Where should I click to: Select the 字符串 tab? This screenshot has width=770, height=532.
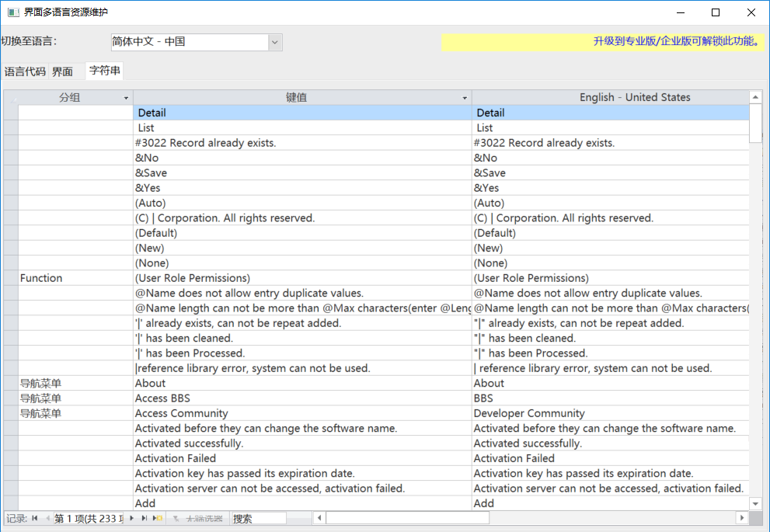pos(105,71)
